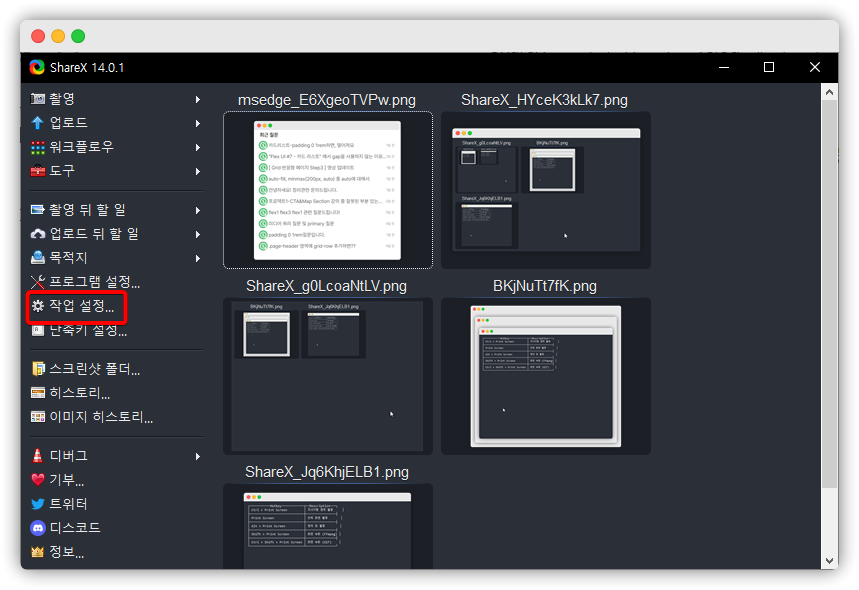Click the BKjNuTt7fK.png file name label
Image resolution: width=859 pixels, height=590 pixels.
(x=545, y=286)
